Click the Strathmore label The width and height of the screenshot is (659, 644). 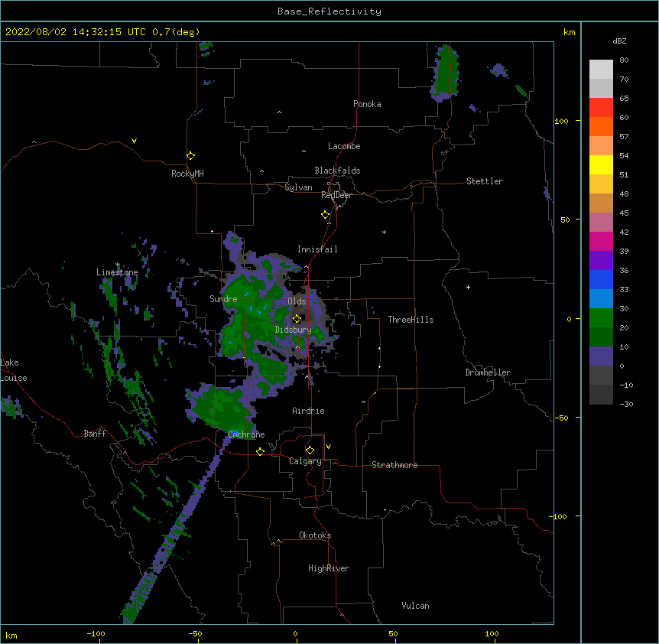pyautogui.click(x=394, y=465)
